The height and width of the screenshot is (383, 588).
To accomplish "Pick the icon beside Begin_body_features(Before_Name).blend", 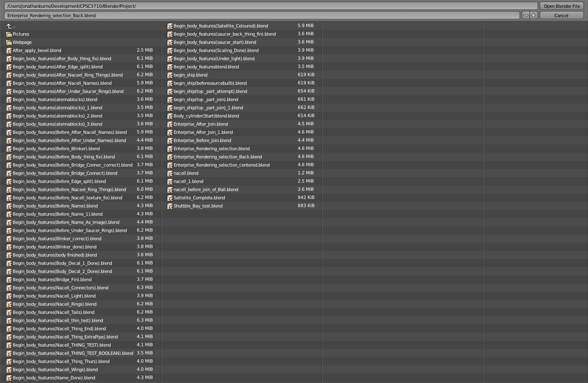I will coord(9,206).
